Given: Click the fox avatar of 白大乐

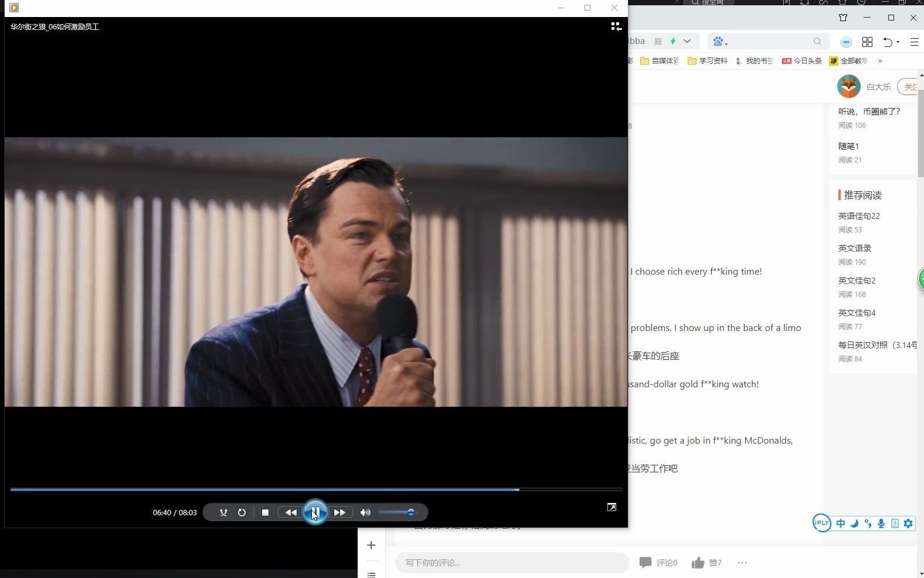Looking at the screenshot, I should click(848, 86).
